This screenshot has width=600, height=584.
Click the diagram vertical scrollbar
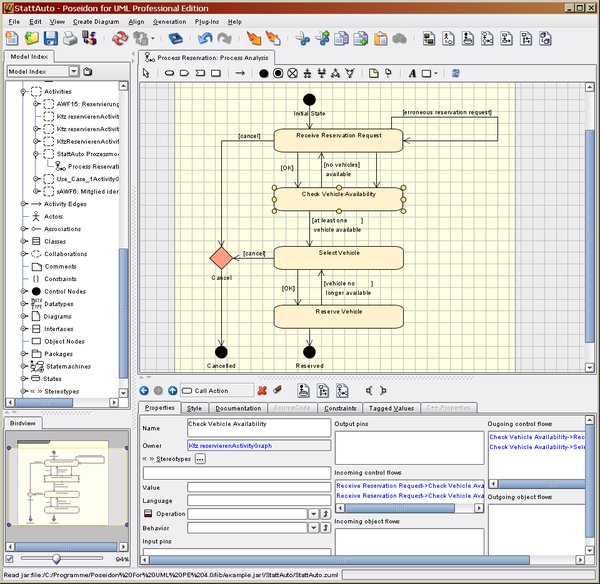point(590,236)
